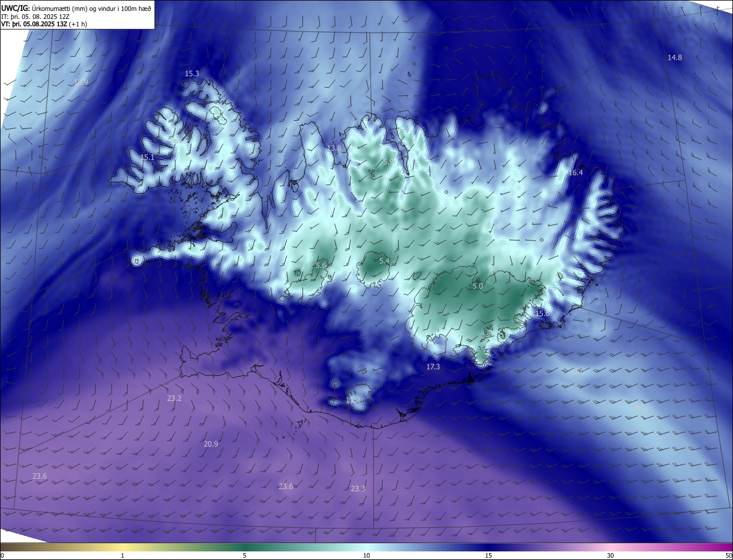Click the 17.3 value label

tap(433, 366)
